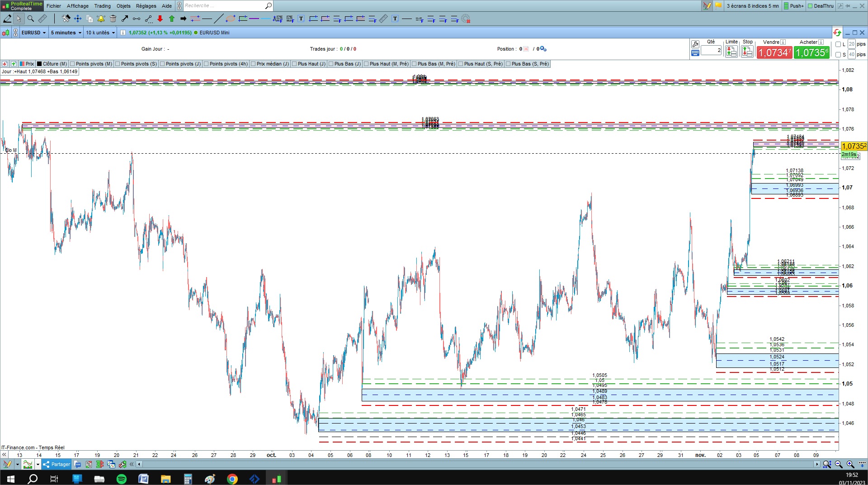
Task: Open the Aide menu
Action: (x=167, y=6)
